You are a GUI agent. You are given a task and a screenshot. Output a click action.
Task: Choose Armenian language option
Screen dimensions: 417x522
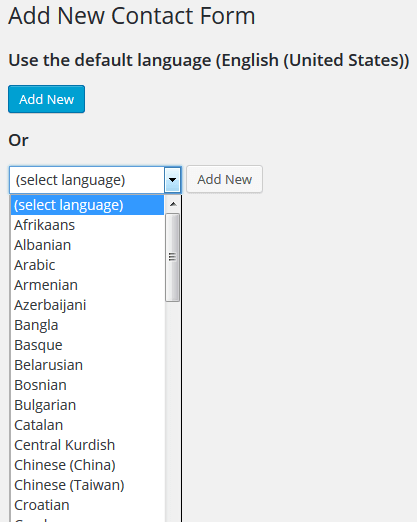[x=88, y=285]
